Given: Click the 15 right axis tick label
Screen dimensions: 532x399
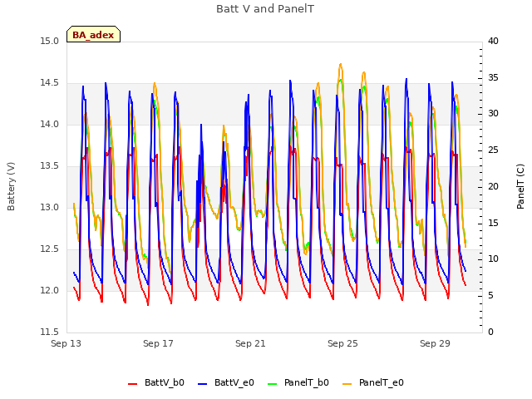Looking at the screenshot, I should 493,224.
